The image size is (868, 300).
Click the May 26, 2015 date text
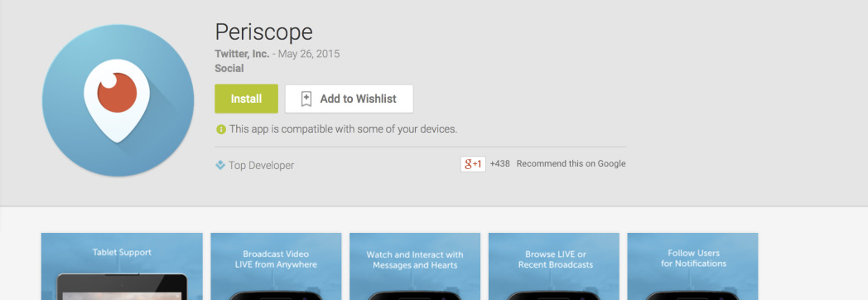click(309, 54)
